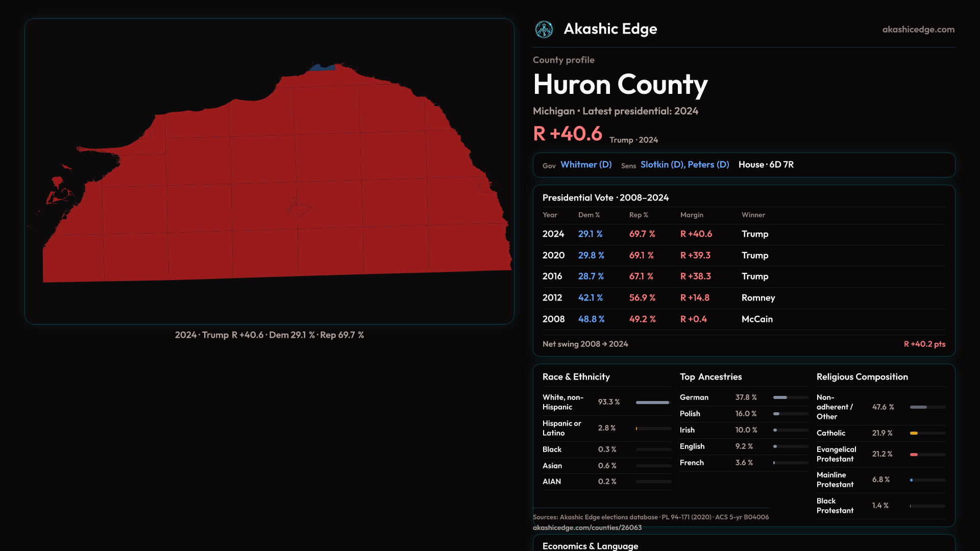Click the Catholic yellow percentage bar
Screen dimensions: 980x551
[x=914, y=433]
